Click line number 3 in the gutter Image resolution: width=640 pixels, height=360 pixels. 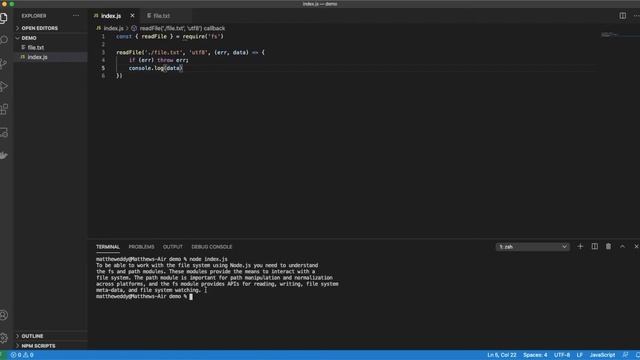coord(103,52)
